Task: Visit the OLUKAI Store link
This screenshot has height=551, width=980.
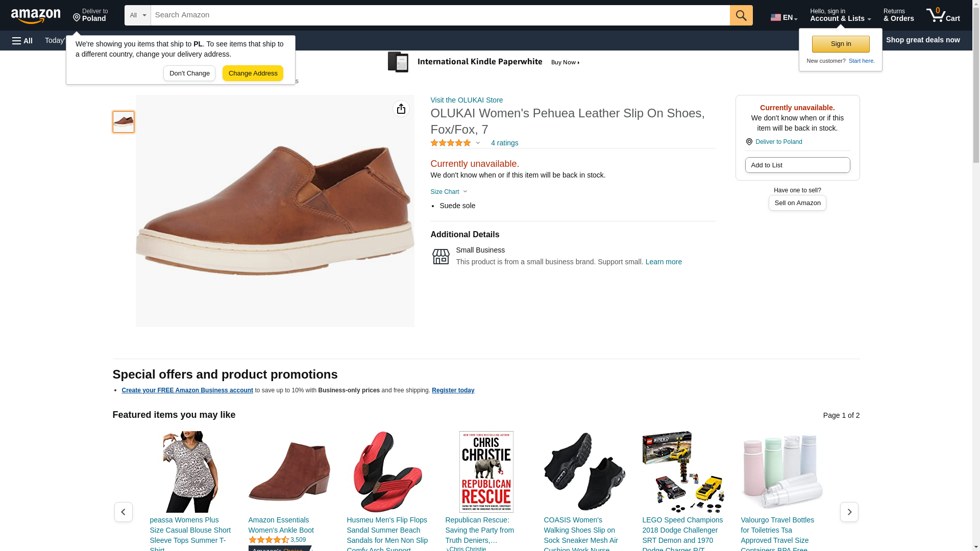Action: (467, 100)
